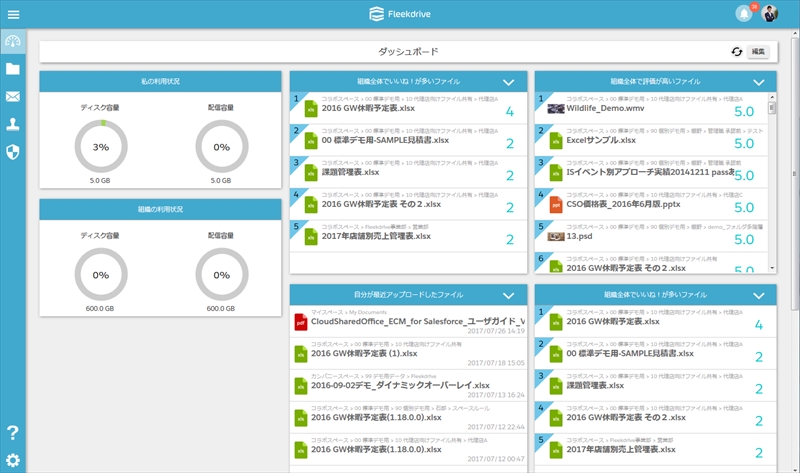This screenshot has height=473, width=800.
Task: Open 2016 GW休暇予定表 その2.xlsx in top likes panel
Action: 381,204
